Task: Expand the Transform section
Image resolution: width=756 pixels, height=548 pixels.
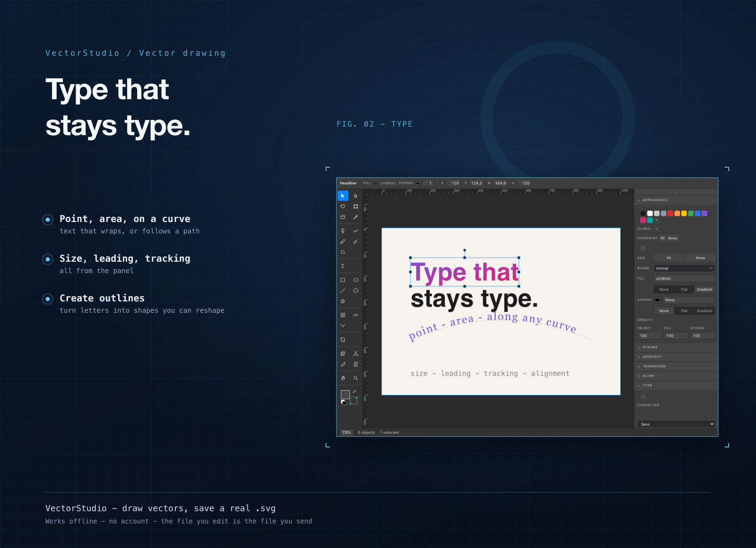Action: tap(676, 366)
